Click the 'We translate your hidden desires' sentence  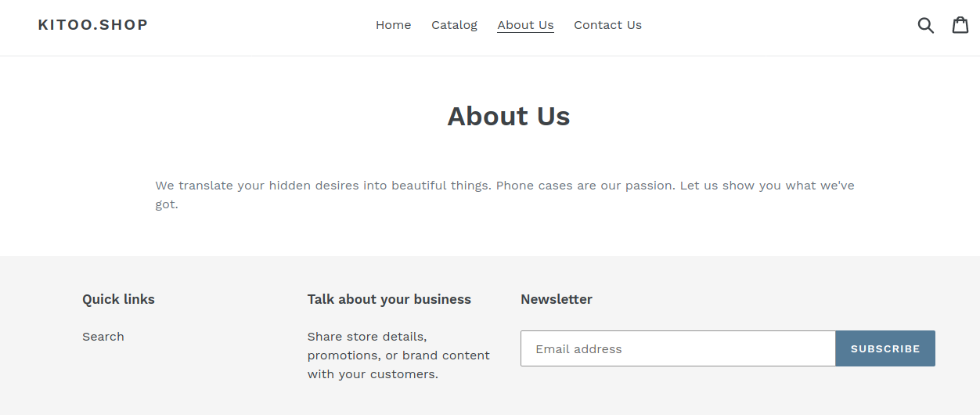pyautogui.click(x=323, y=186)
